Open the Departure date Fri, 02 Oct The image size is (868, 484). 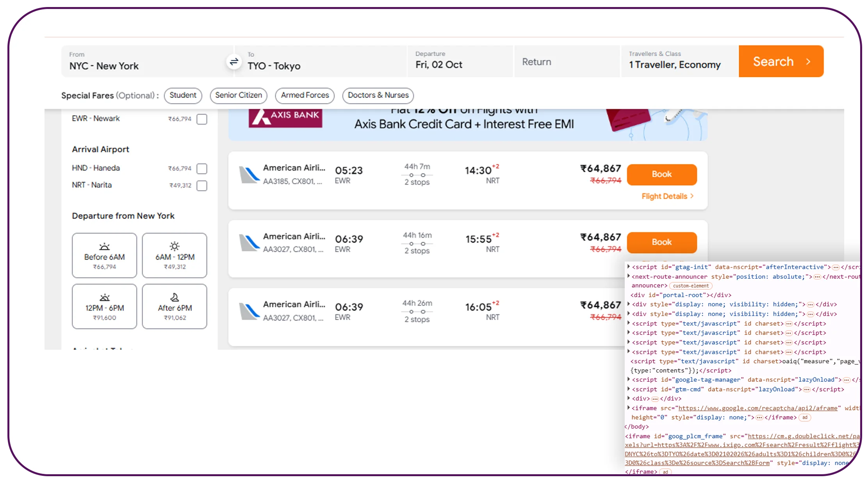(460, 61)
